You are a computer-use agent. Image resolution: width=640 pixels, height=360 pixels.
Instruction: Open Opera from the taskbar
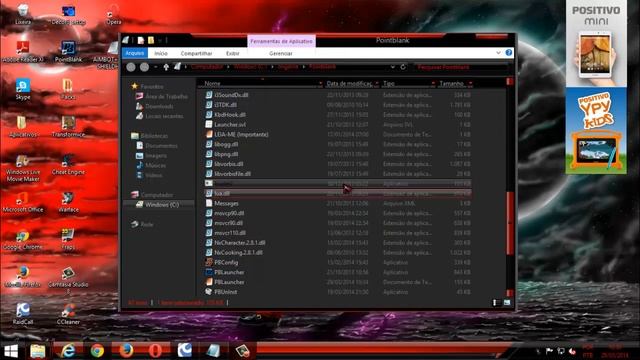[x=155, y=351]
